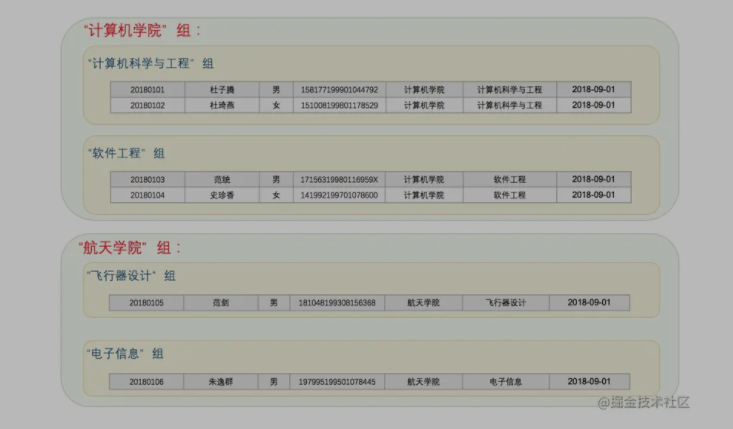Select the name cell 杜琦燕

coord(222,105)
